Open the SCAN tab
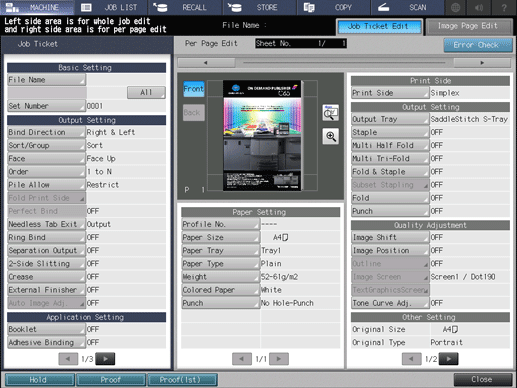 (407, 7)
